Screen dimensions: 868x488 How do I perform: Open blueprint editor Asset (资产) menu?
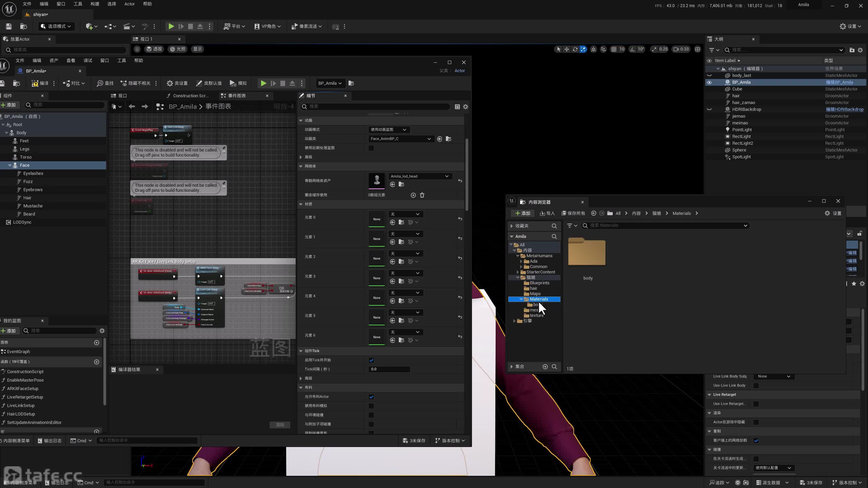[x=54, y=61]
